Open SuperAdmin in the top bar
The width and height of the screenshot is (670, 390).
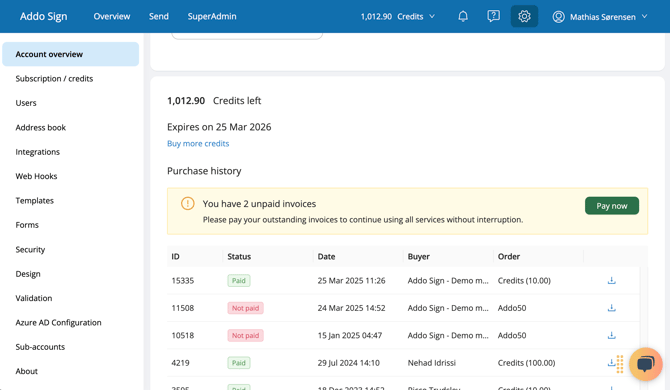coord(212,16)
